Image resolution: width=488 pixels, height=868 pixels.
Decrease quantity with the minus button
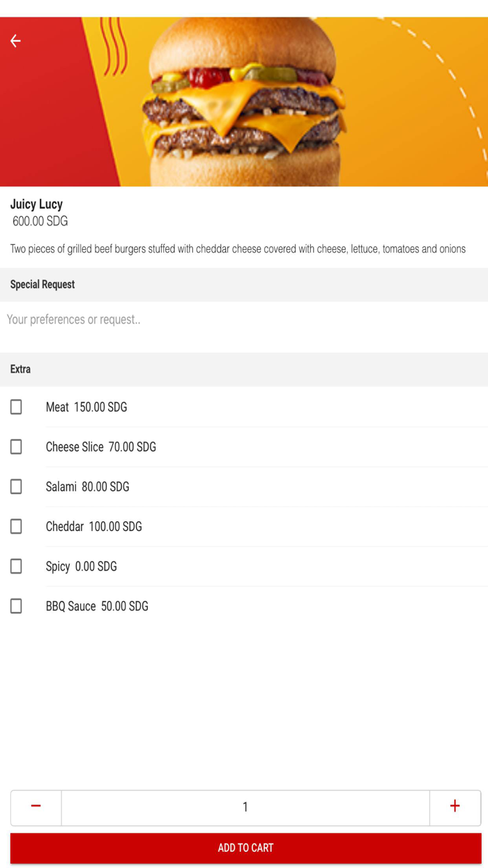(x=36, y=807)
